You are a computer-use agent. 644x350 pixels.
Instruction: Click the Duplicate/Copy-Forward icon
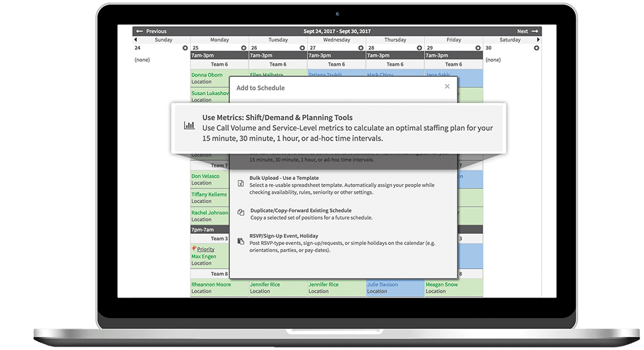[241, 212]
